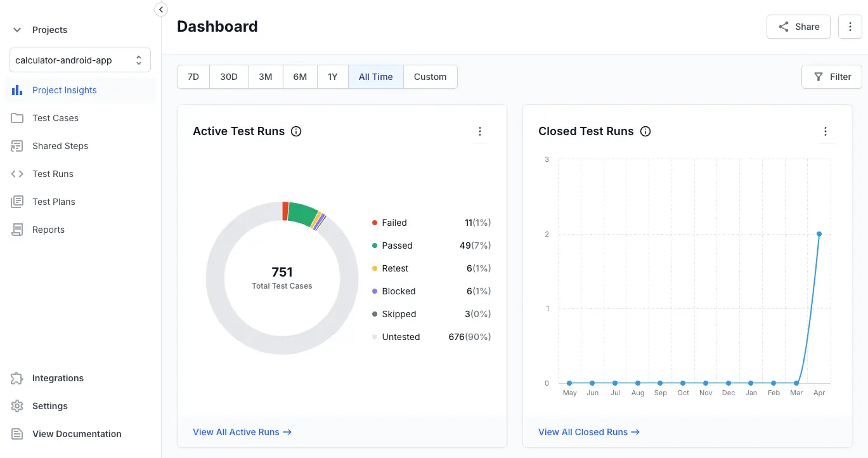868x458 pixels.
Task: Click the April data point on chart
Action: (819, 234)
